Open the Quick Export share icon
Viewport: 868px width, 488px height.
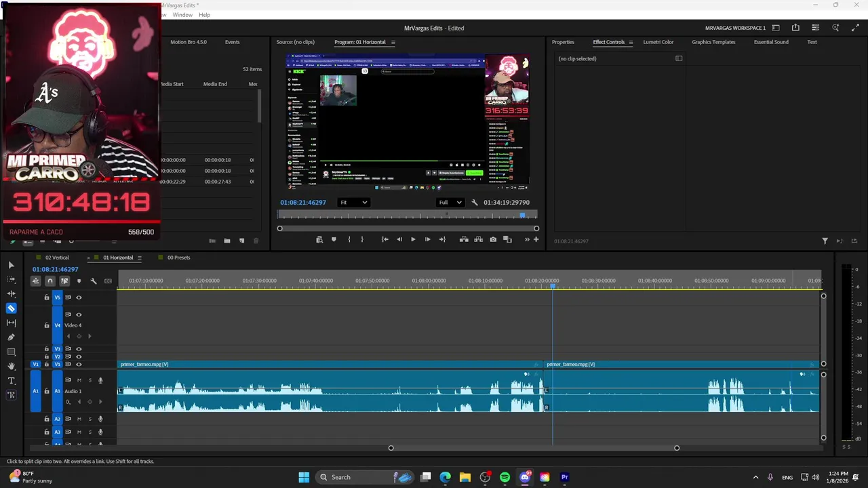pos(795,28)
